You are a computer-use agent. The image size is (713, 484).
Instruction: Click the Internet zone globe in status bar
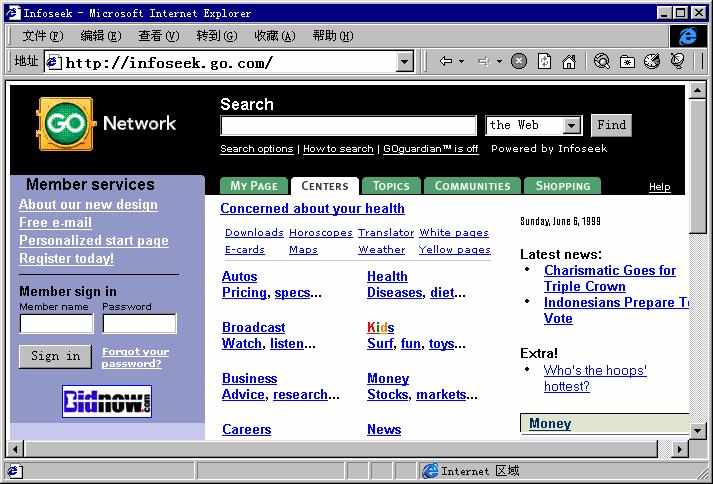point(430,471)
